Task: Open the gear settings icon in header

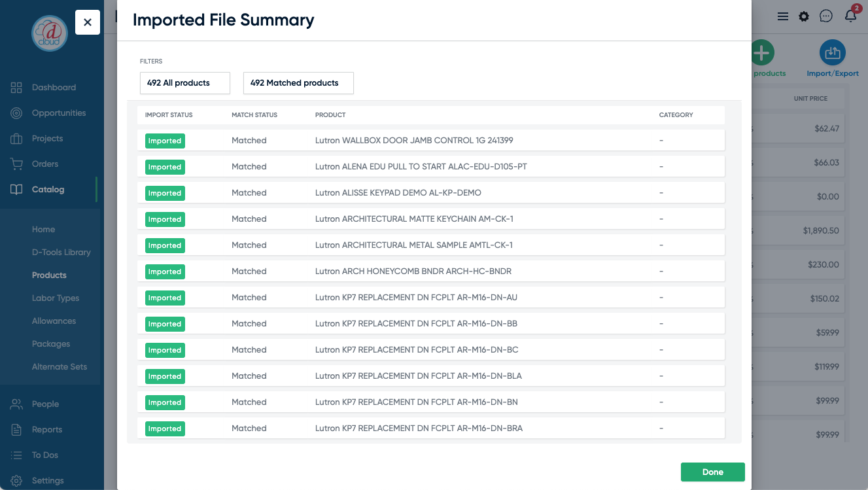Action: [x=804, y=16]
